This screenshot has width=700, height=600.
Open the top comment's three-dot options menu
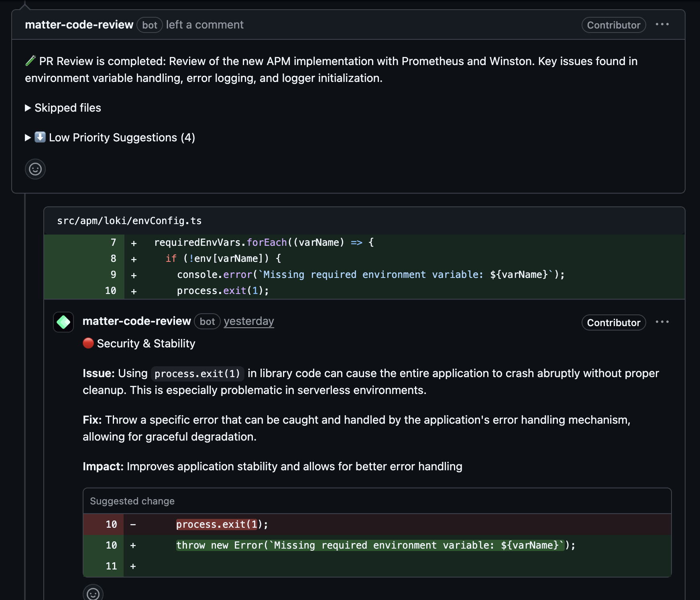662,24
